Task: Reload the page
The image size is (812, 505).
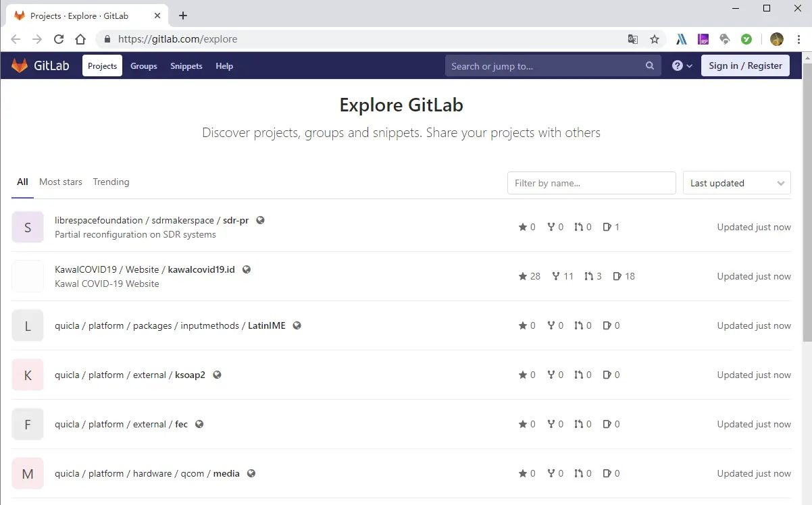Action: pos(59,39)
